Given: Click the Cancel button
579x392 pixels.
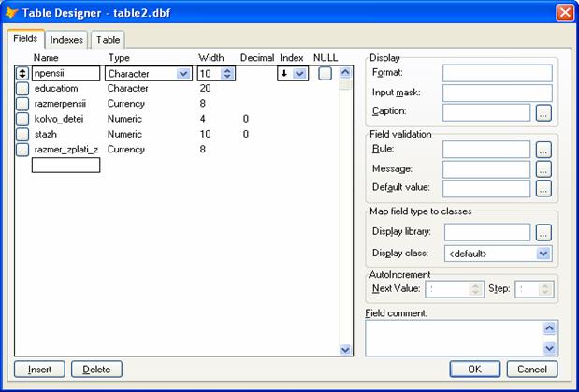Looking at the screenshot, I should click(x=532, y=370).
